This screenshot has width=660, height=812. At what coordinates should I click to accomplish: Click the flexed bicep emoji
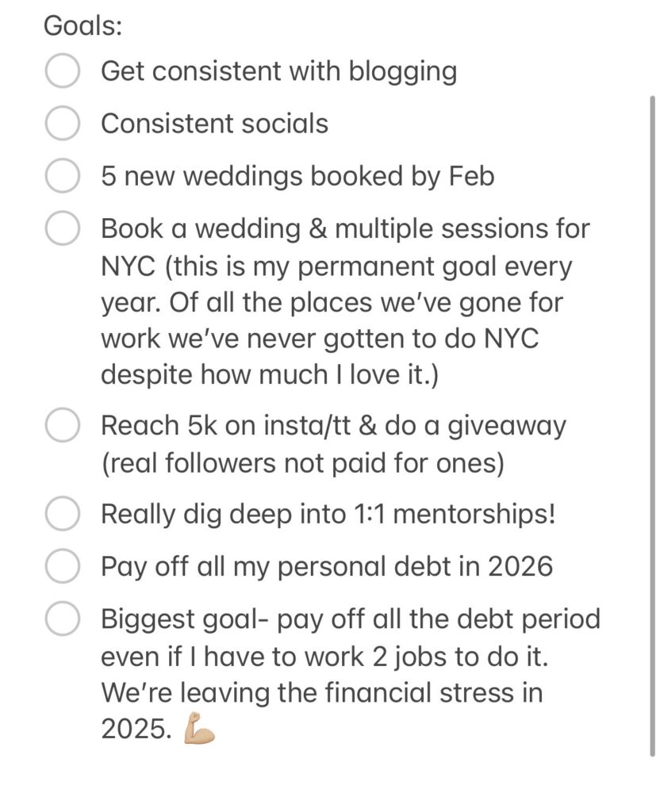click(x=198, y=730)
